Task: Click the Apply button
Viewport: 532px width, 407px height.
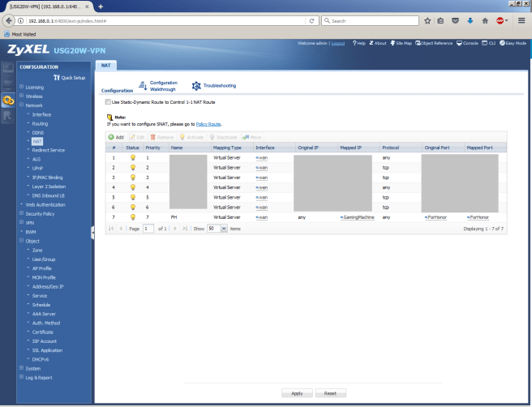Action: click(x=297, y=392)
